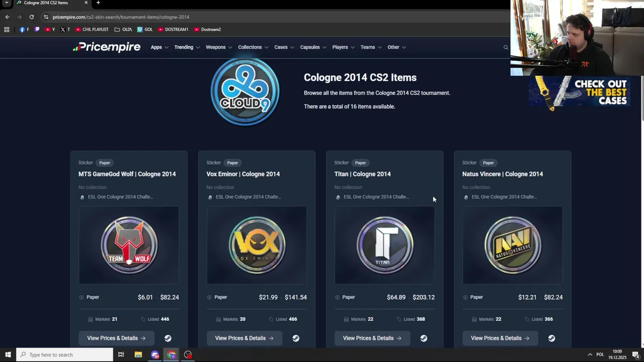Image resolution: width=644 pixels, height=362 pixels.
Task: Open the CHIL PLAYLIST bookmark
Action: point(92,29)
